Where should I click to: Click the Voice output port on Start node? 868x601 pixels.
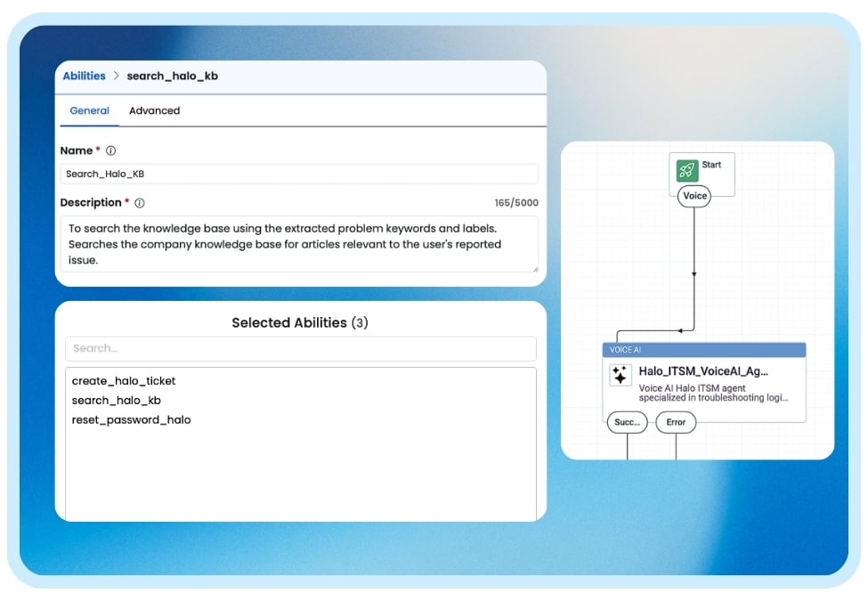coord(694,196)
